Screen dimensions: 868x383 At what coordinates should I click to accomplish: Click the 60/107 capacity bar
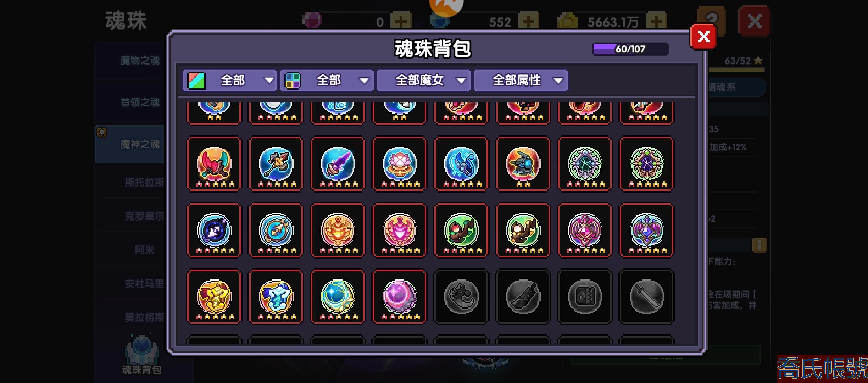[x=630, y=49]
